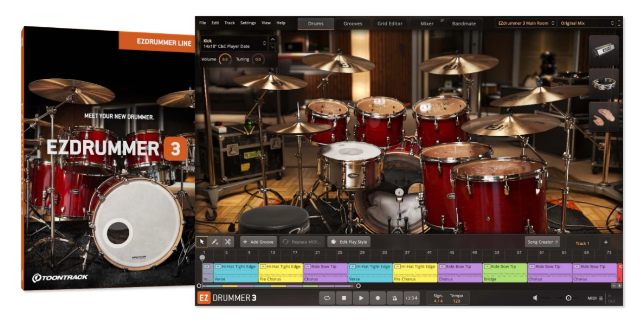
Task: Click the Add Groove button
Action: pos(258,242)
